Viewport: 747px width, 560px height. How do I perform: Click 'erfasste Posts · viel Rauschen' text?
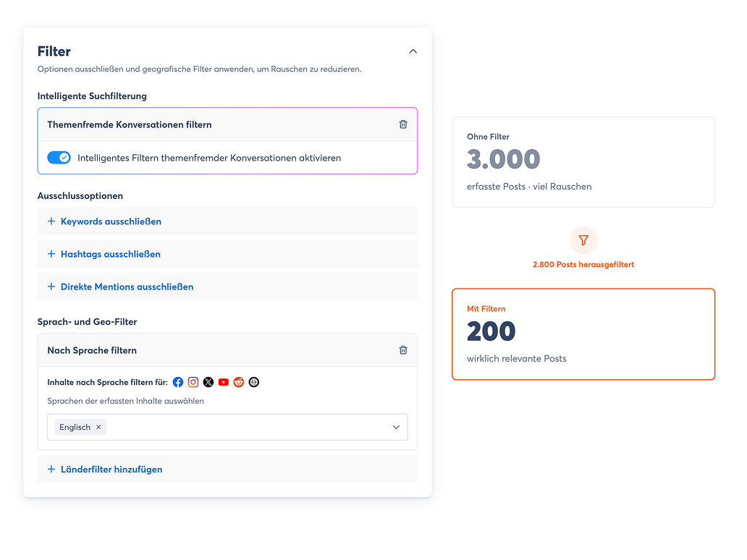[529, 187]
